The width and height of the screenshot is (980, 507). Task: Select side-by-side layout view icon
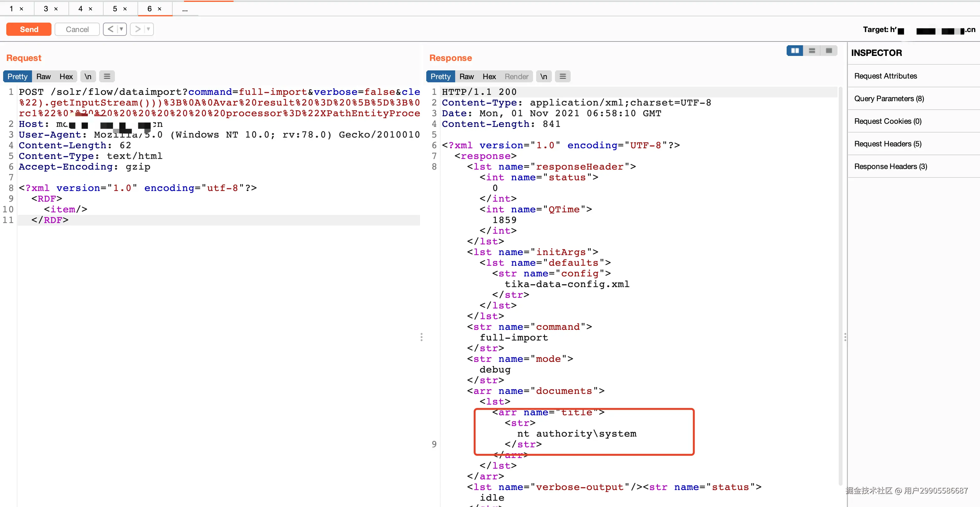click(795, 51)
